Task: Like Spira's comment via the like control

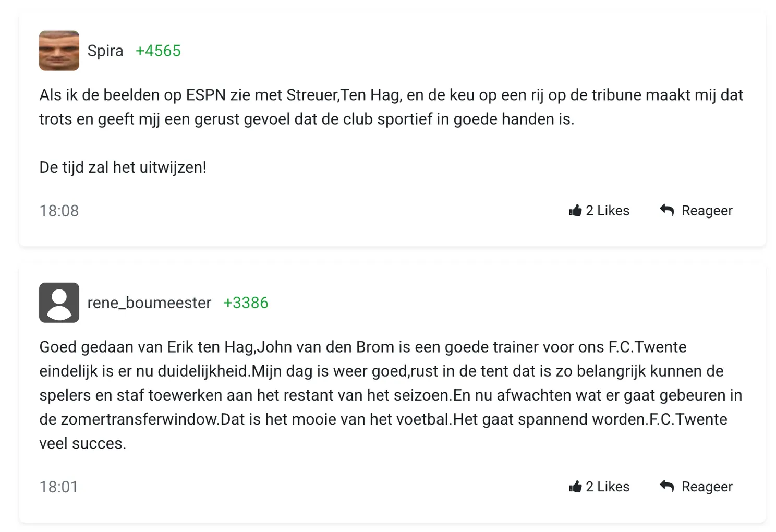Action: (599, 210)
